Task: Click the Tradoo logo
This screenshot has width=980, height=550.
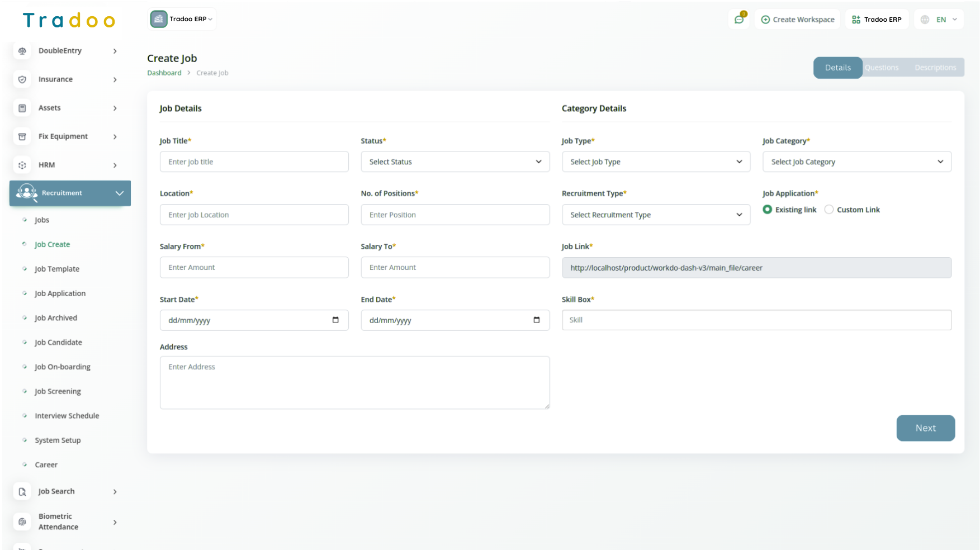Action: tap(69, 21)
